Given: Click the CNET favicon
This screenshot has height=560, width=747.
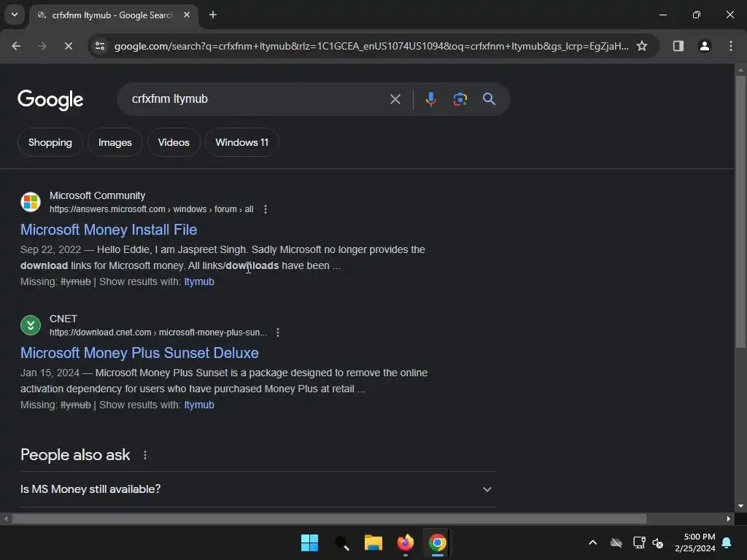Looking at the screenshot, I should coord(31,325).
